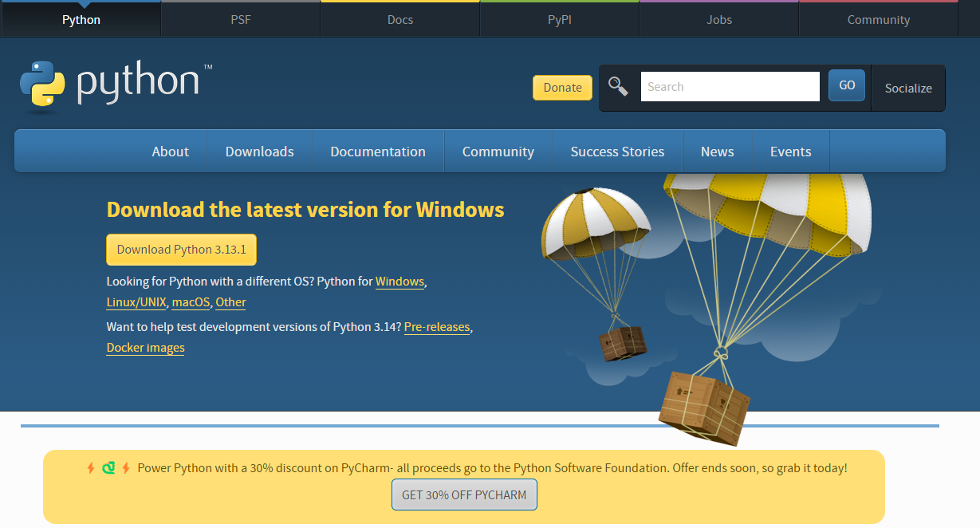Image resolution: width=980 pixels, height=528 pixels.
Task: Click the green PyCharm swirl icon in banner
Action: tap(108, 468)
